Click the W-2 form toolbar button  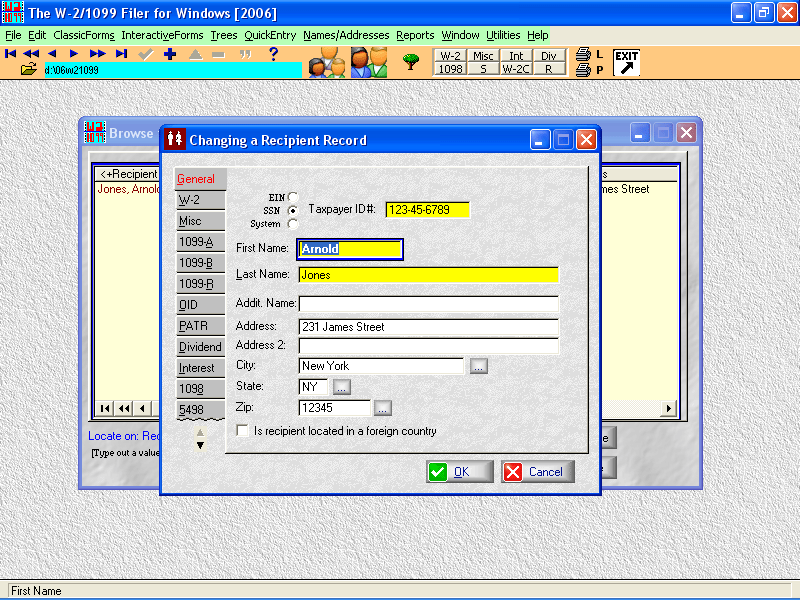click(x=450, y=56)
